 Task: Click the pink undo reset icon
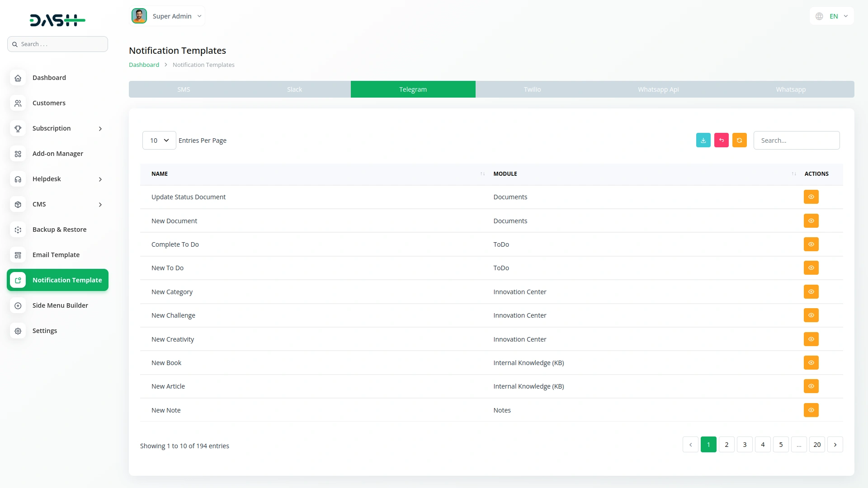pos(721,141)
